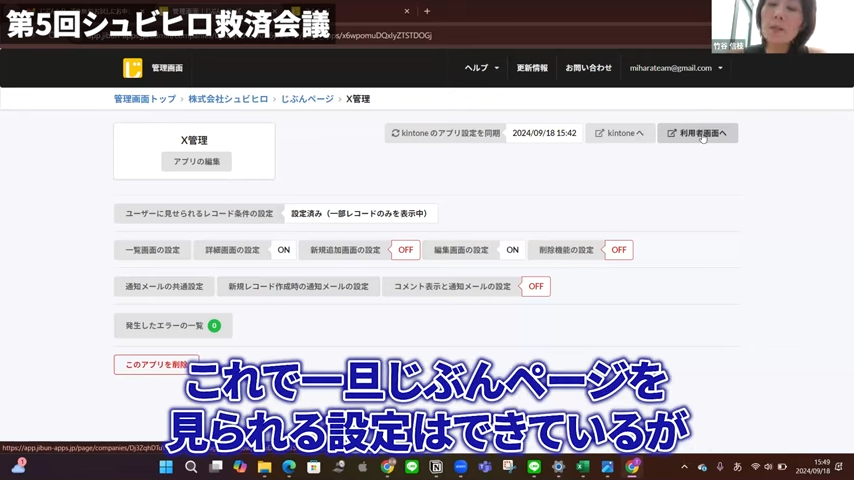Image resolution: width=854 pixels, height=480 pixels.
Task: Click the weather widget icon on the taskbar
Action: click(x=19, y=466)
